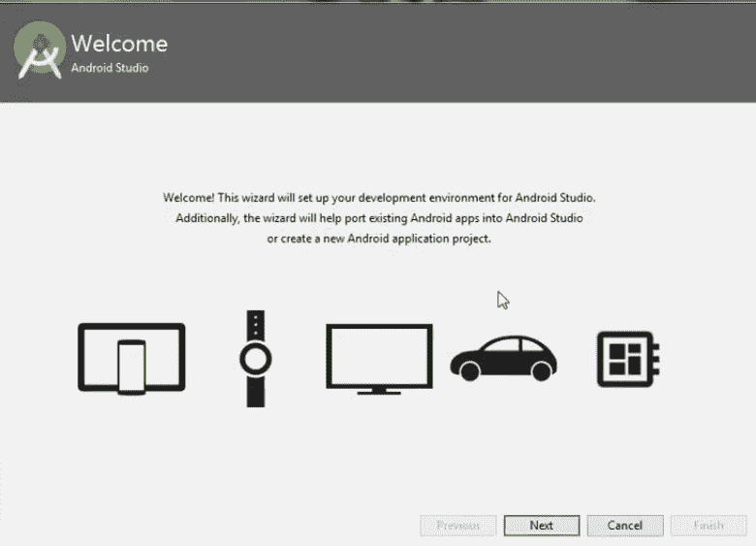The image size is (756, 546).
Task: Click 'or create a new Android application project.'
Action: click(379, 239)
